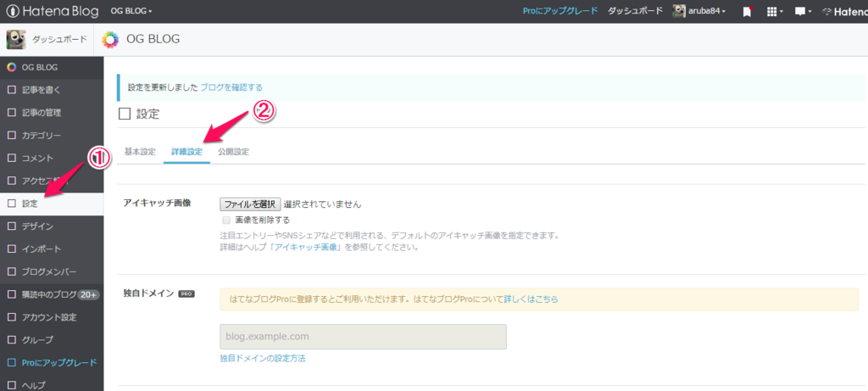Click the icon beside sidebar Proにアップグレード
This screenshot has height=391, width=868.
pyautogui.click(x=11, y=363)
